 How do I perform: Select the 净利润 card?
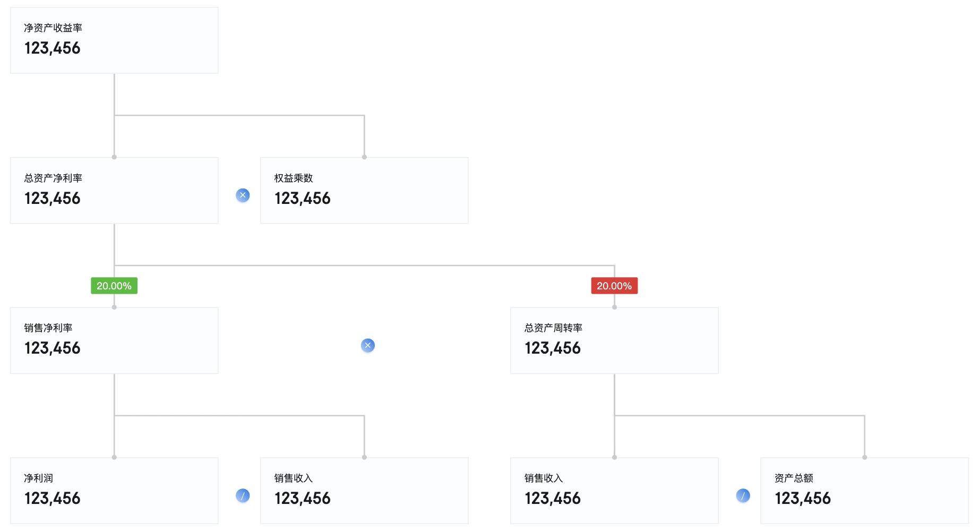114,491
